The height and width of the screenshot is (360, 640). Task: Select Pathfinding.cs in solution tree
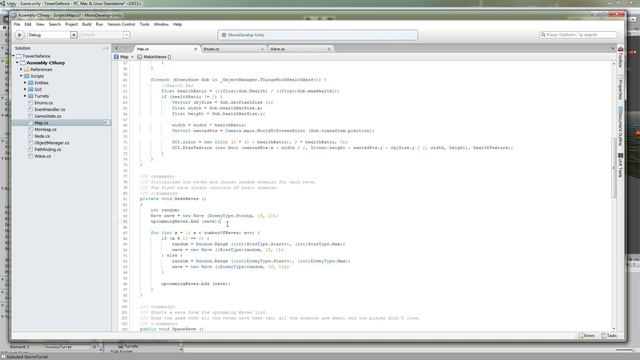pyautogui.click(x=48, y=149)
